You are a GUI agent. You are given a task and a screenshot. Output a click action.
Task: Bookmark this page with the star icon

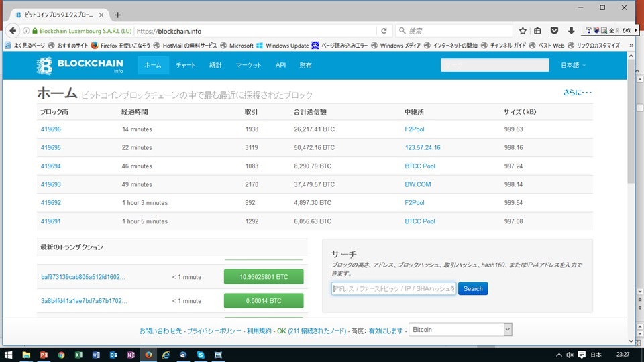pos(523,31)
